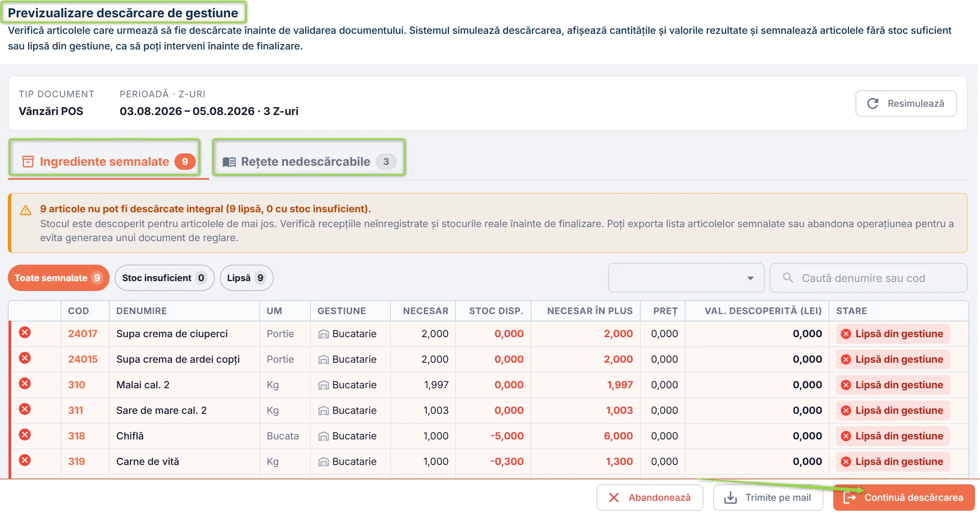Click the red error icon in Sare de mare row

pos(25,409)
